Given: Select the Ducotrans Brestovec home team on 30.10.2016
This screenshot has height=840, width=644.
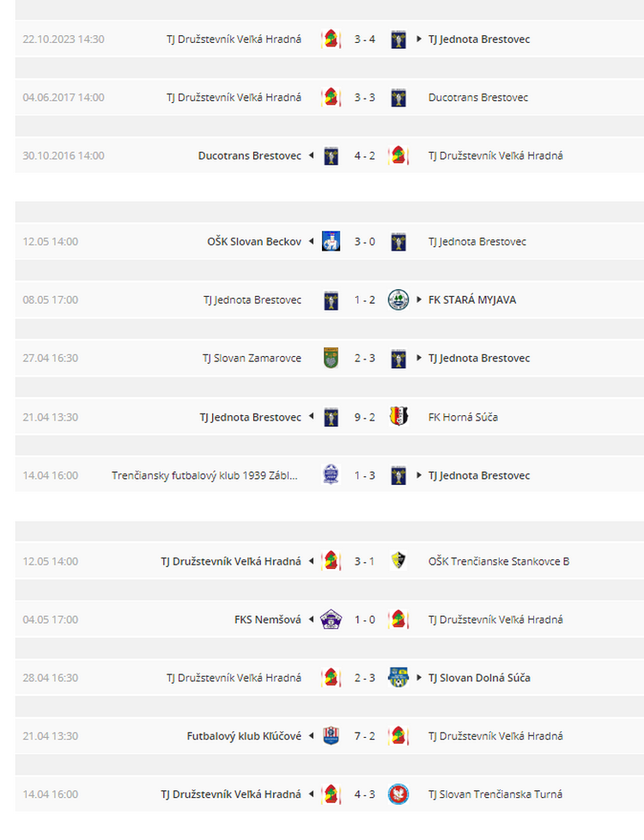Looking at the screenshot, I should tap(249, 156).
